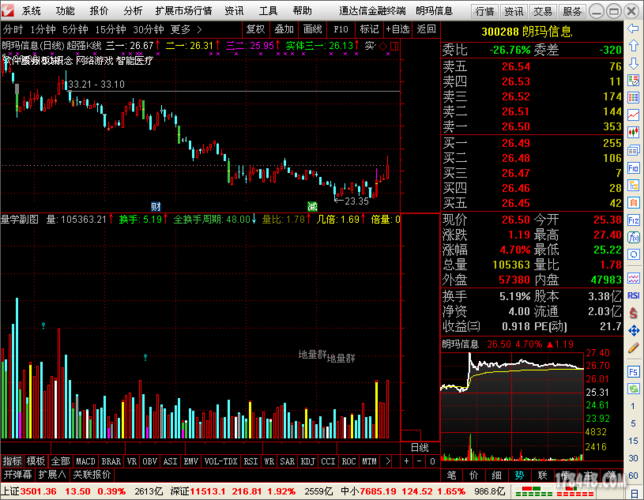Open the 分析 menu
Screen dimensions: 644x500
click(133, 11)
